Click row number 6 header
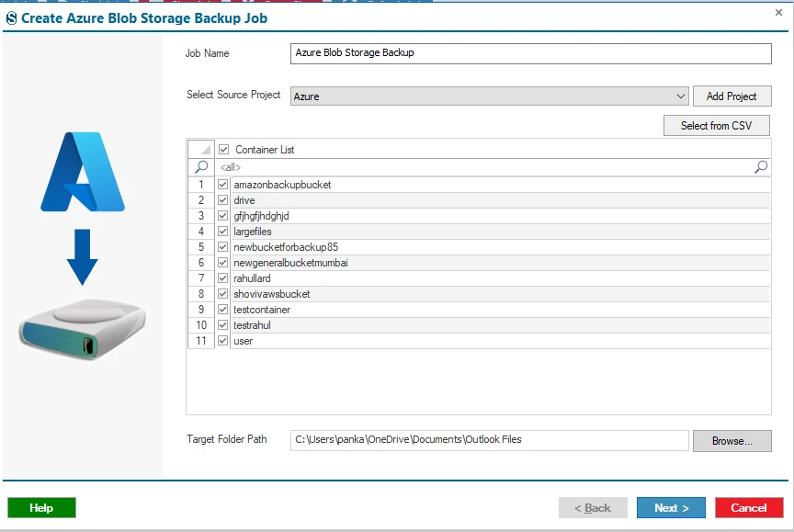 tap(201, 263)
